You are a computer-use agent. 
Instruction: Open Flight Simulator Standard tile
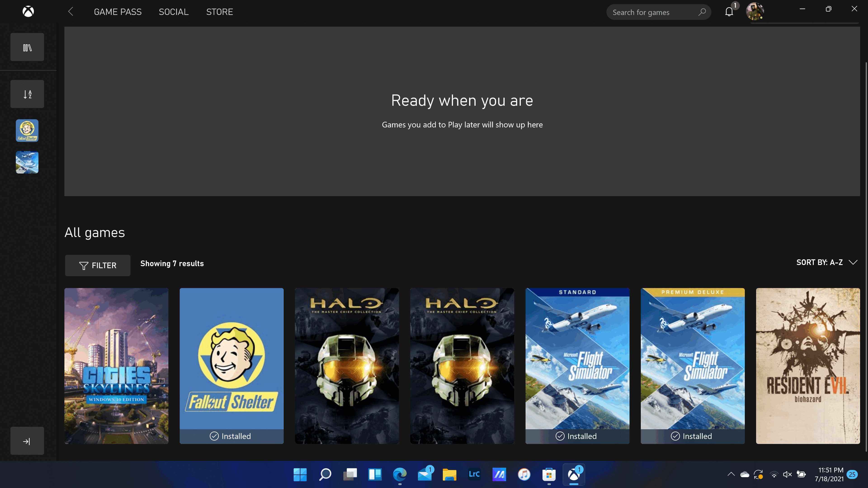(x=577, y=366)
